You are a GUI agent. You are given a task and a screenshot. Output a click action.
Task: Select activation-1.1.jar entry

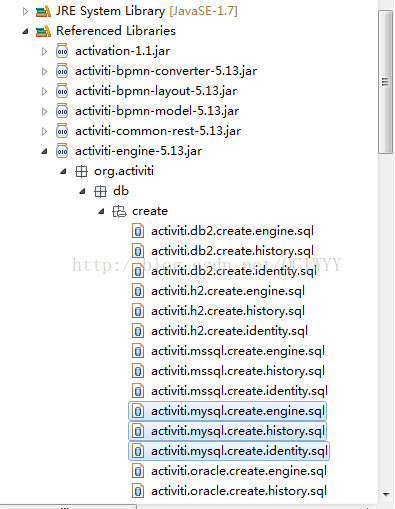pyautogui.click(x=122, y=51)
